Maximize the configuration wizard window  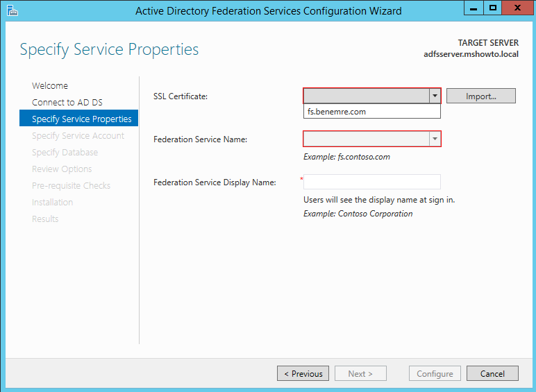[492, 8]
